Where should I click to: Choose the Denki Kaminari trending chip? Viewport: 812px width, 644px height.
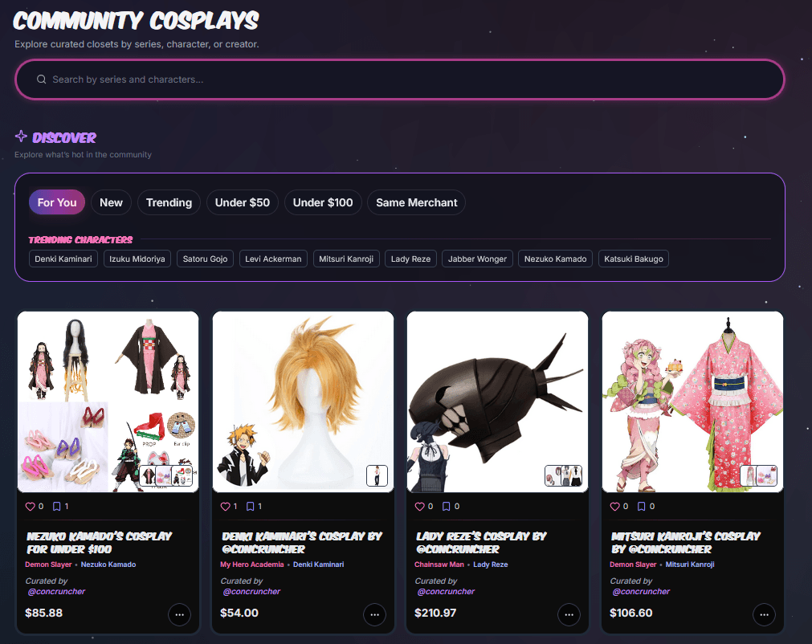click(63, 259)
